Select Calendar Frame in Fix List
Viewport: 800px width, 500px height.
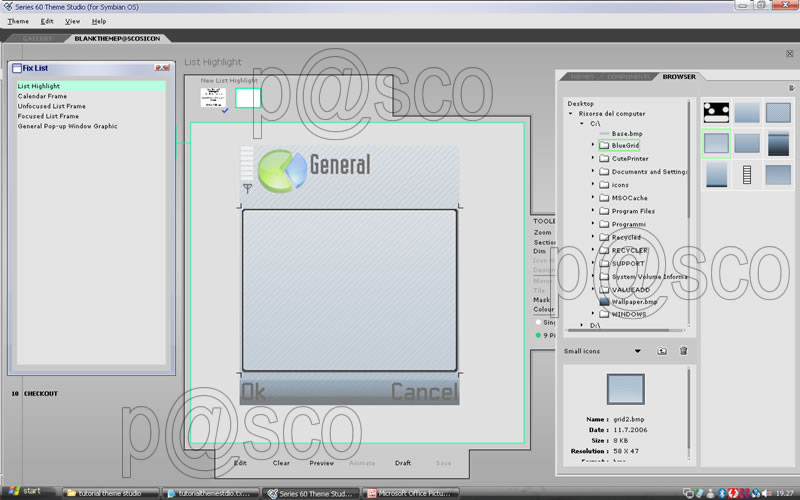[x=42, y=96]
